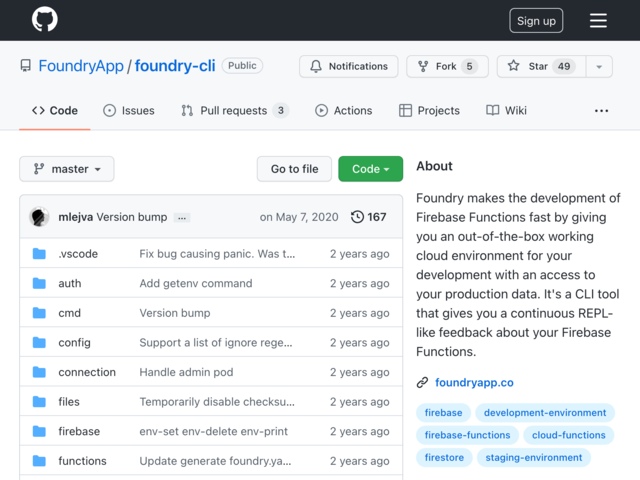Select the firebase-functions topic tag

click(467, 435)
